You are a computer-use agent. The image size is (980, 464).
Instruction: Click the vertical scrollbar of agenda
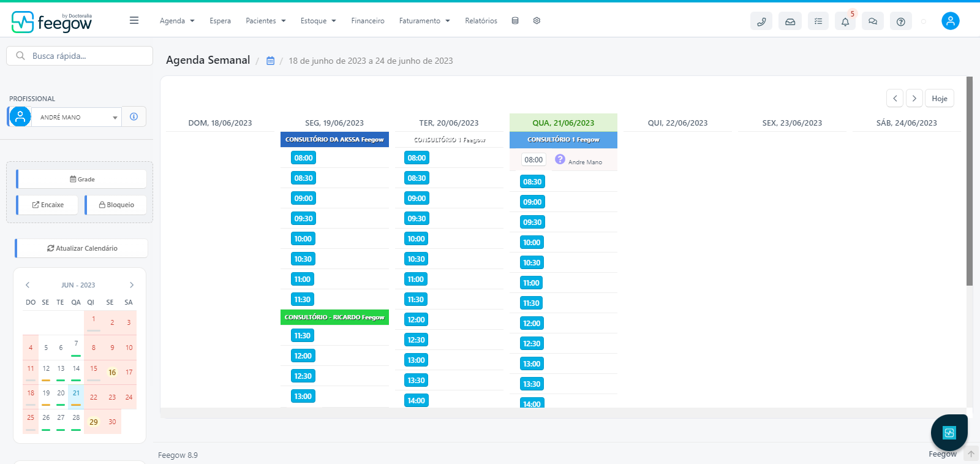pyautogui.click(x=970, y=181)
